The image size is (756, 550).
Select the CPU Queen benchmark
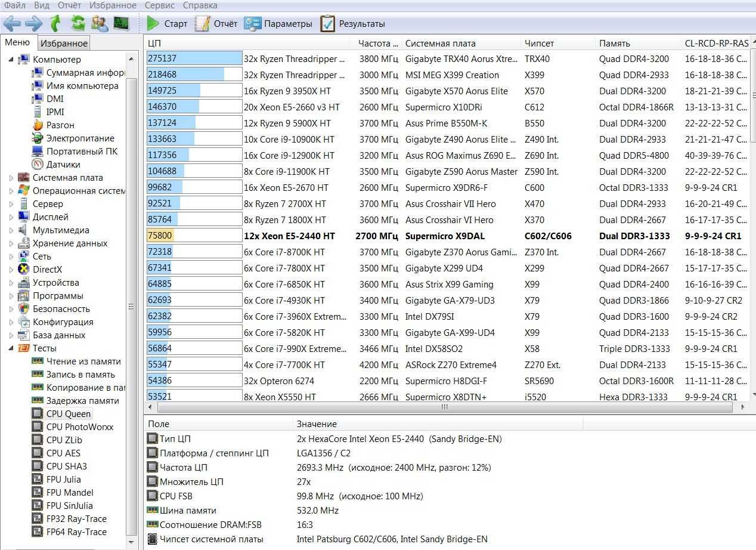click(61, 414)
